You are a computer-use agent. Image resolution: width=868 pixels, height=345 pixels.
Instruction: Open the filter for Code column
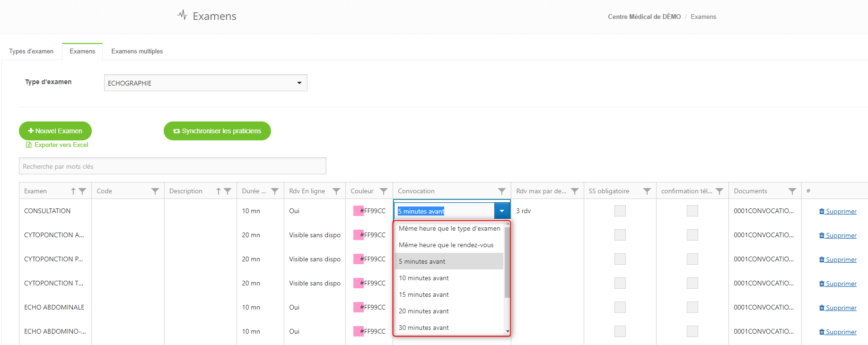(x=155, y=191)
